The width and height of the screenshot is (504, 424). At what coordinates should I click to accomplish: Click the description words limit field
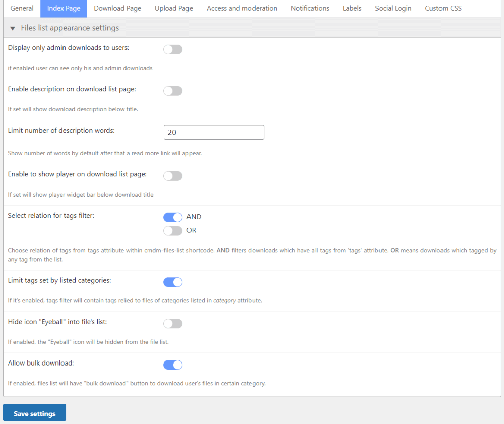coord(214,132)
